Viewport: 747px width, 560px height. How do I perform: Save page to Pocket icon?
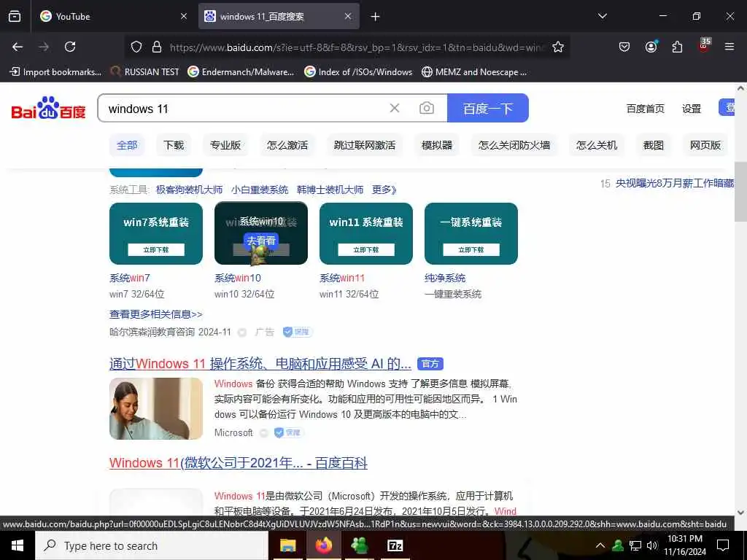tap(624, 47)
